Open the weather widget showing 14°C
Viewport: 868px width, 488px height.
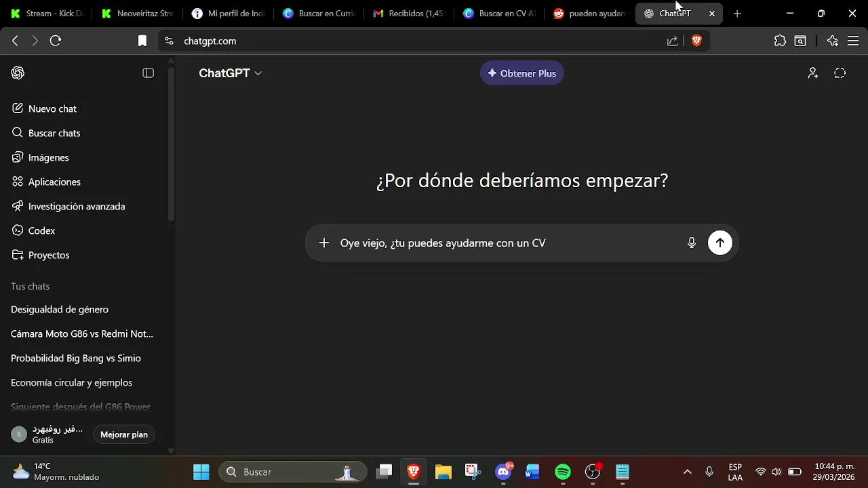56,472
